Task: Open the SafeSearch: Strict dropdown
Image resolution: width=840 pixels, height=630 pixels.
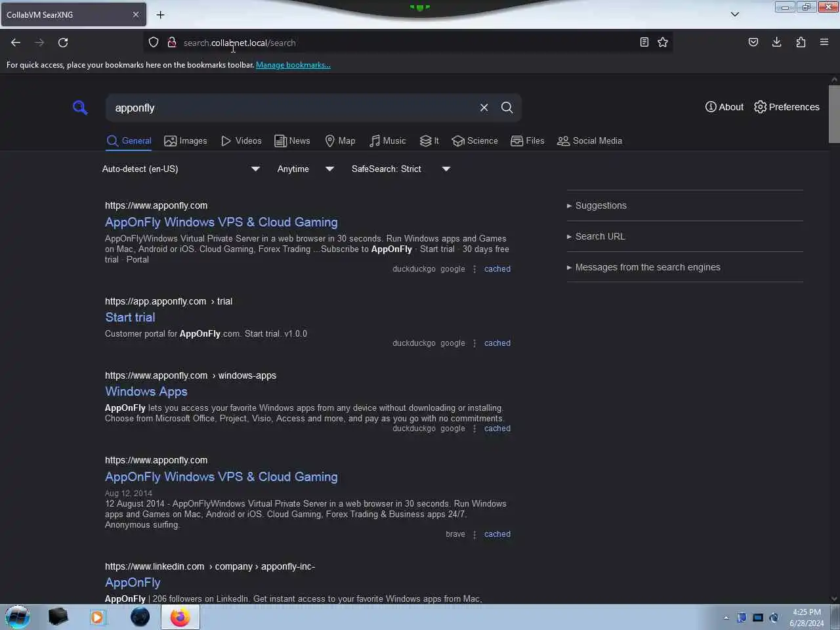Action: 401,169
